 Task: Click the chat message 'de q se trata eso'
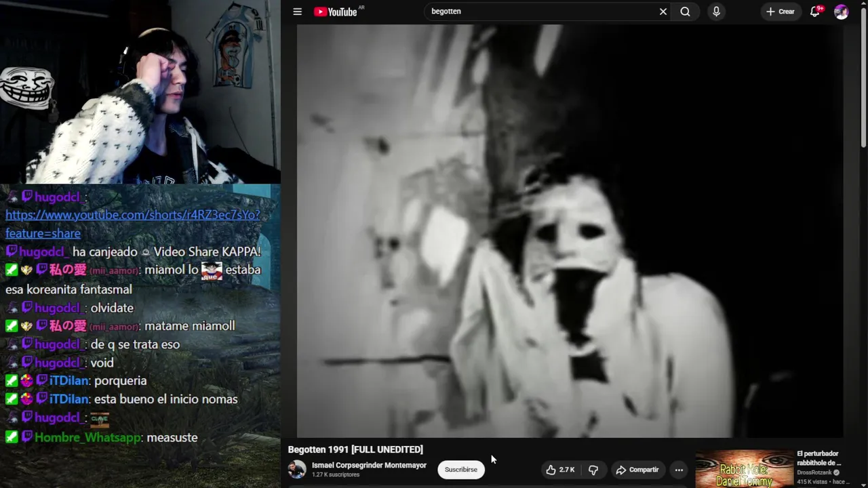point(135,344)
